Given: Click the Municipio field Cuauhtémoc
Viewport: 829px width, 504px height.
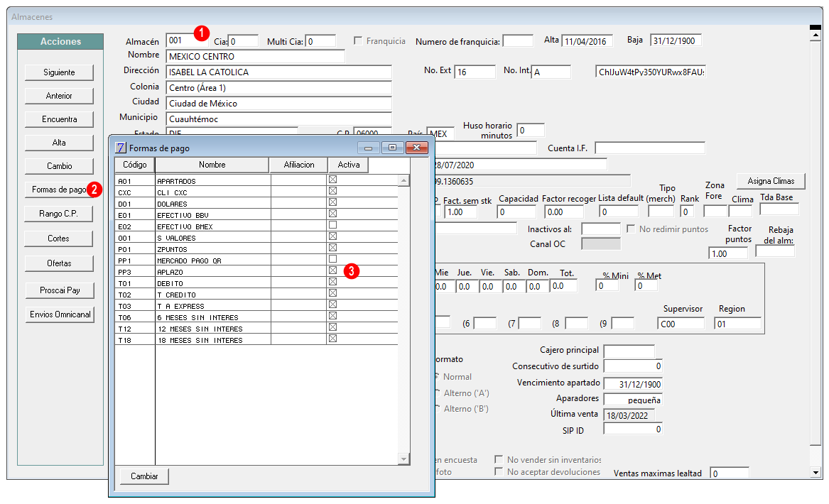Looking at the screenshot, I should pyautogui.click(x=279, y=119).
